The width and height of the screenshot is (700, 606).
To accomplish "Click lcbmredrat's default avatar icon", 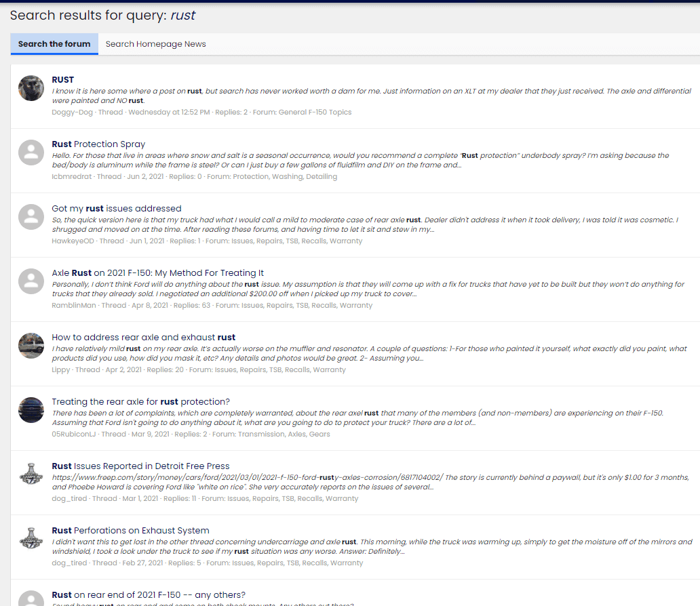I will click(31, 153).
